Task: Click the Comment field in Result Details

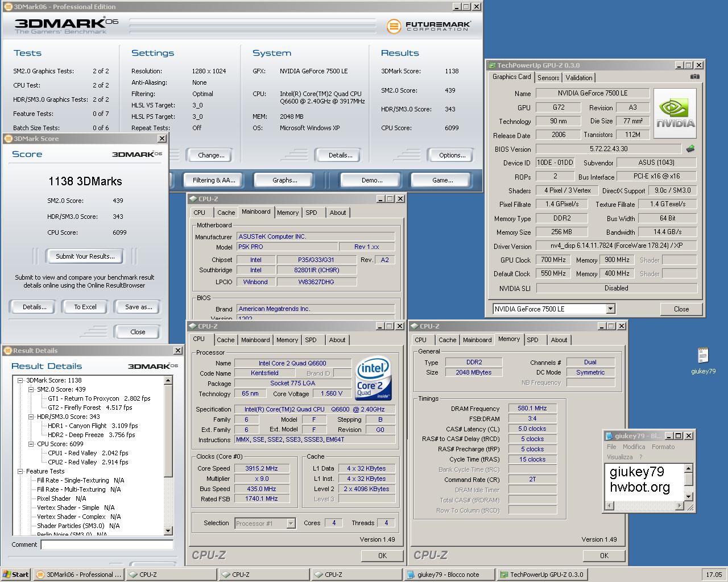Action: 107,544
